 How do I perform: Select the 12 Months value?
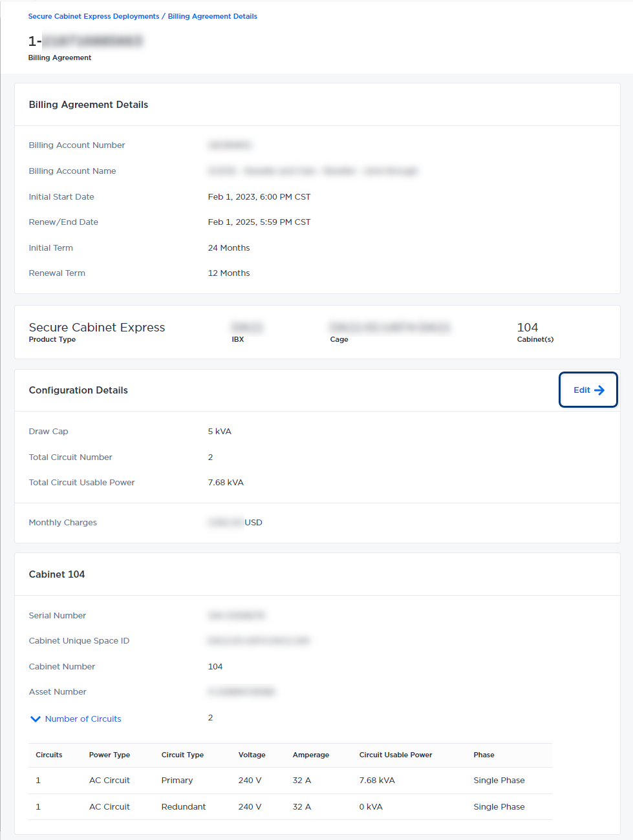pos(229,273)
